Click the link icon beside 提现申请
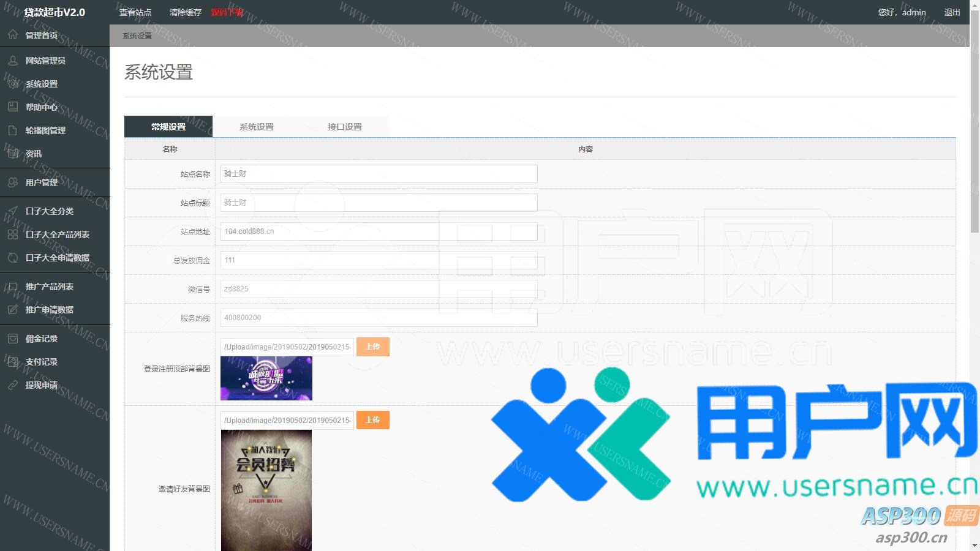 point(13,385)
